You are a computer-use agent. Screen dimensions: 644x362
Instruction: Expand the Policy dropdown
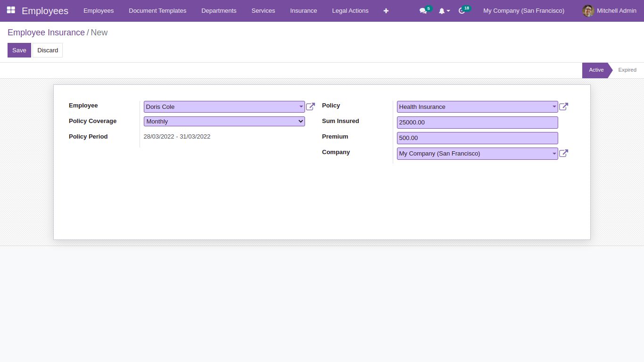pos(554,107)
